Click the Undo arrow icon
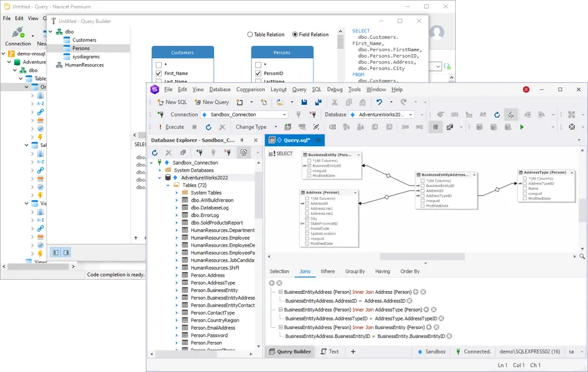The image size is (588, 372). click(x=380, y=102)
